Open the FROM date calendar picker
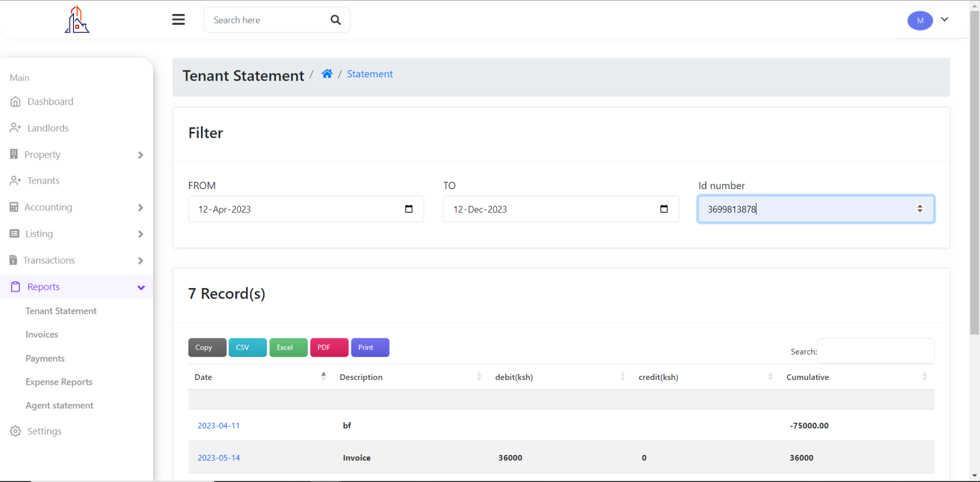 (x=409, y=209)
